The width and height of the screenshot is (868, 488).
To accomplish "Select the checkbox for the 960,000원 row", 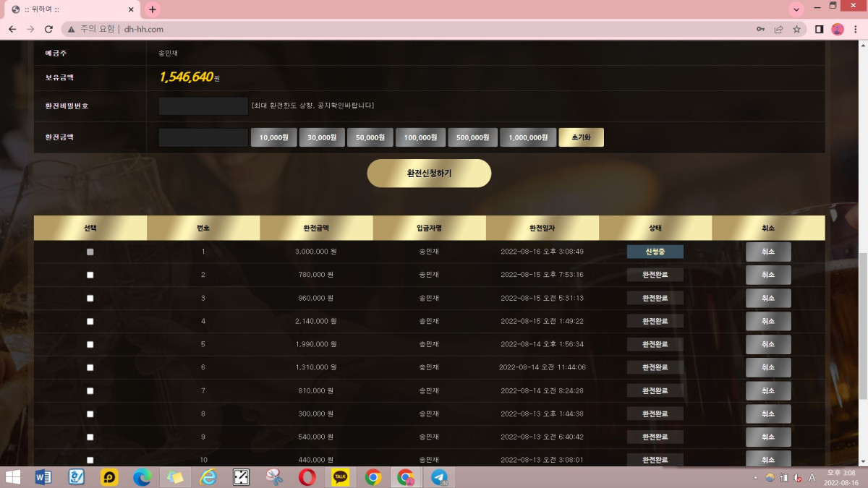I will (x=90, y=298).
